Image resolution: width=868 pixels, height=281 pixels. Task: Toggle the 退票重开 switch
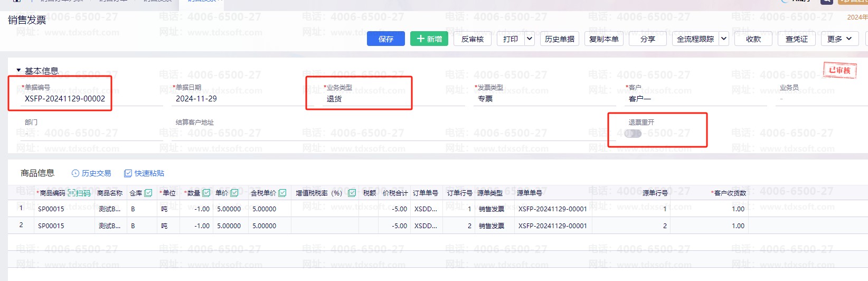(633, 134)
